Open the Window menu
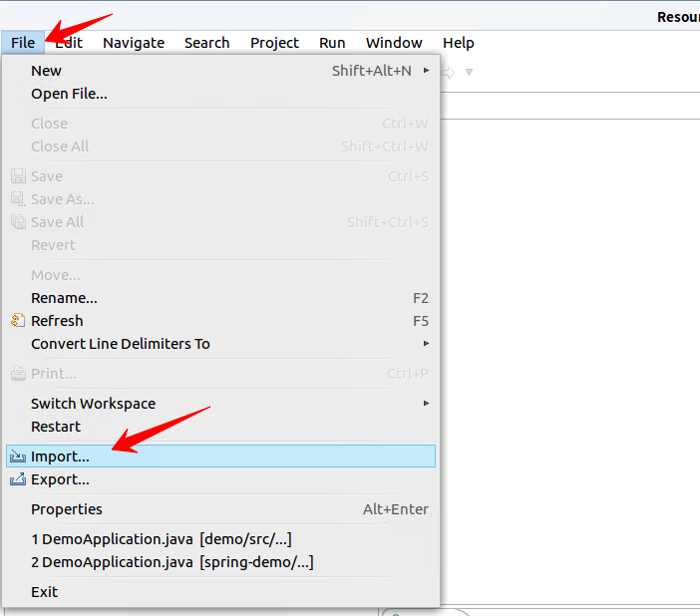The width and height of the screenshot is (700, 616). (394, 43)
